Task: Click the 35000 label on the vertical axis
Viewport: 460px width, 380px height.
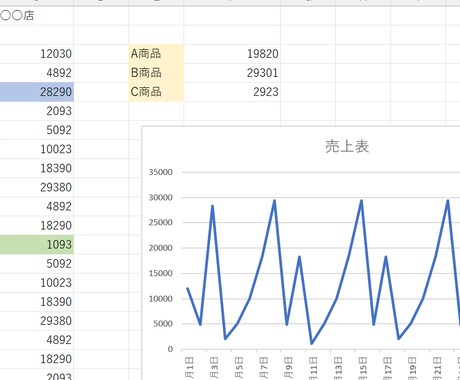Action: (161, 172)
